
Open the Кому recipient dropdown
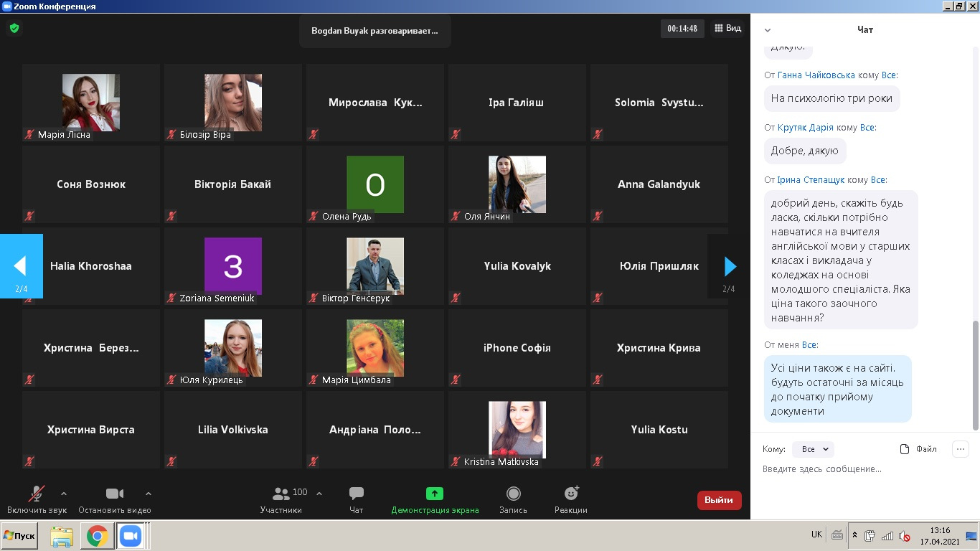[813, 449]
